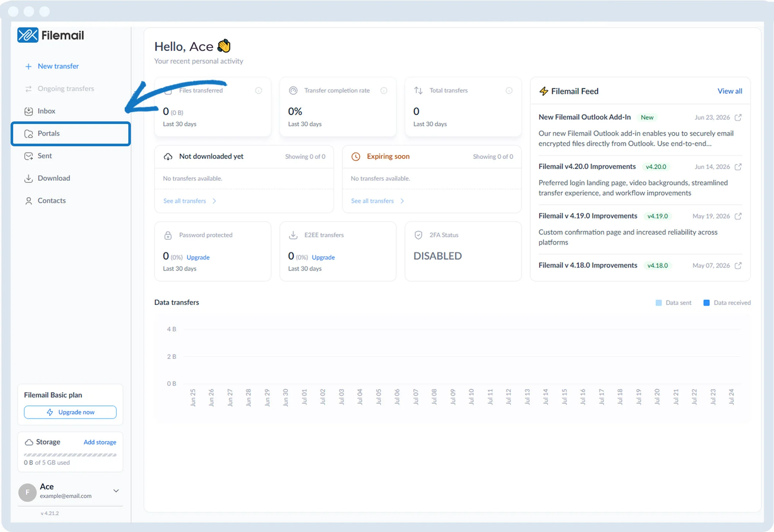Click the v4.18.0 version badge
The height and width of the screenshot is (532, 774).
coord(658,265)
